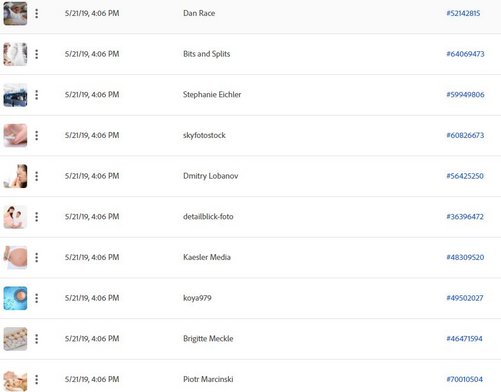Open asset link #52142815

[x=463, y=13]
